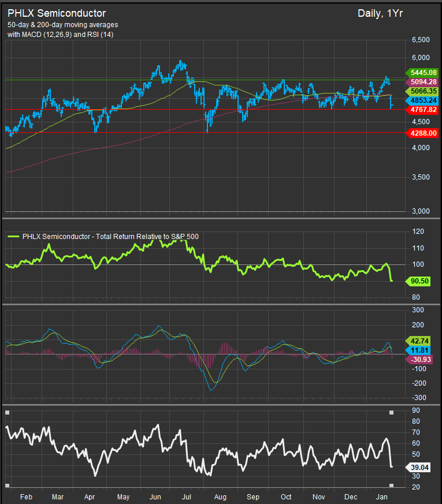Image resolution: width=442 pixels, height=504 pixels.
Task: Select the 4288.00 red support level tag
Action: coord(422,133)
